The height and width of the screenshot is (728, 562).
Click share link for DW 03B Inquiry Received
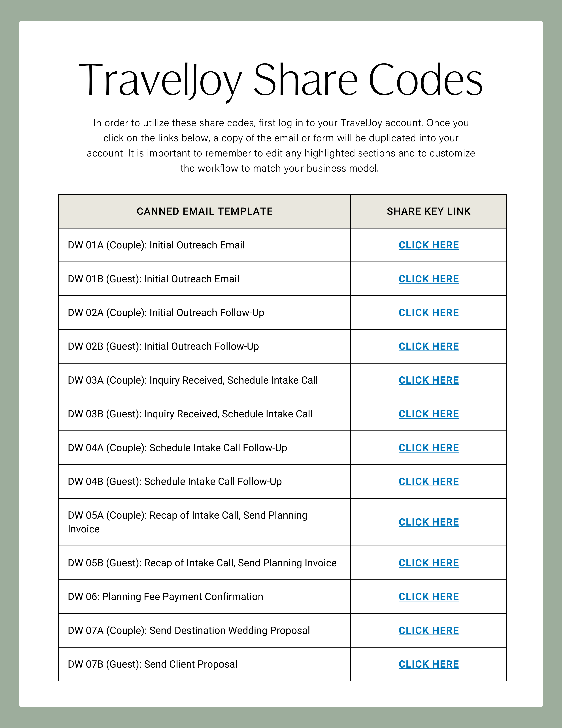coord(428,414)
